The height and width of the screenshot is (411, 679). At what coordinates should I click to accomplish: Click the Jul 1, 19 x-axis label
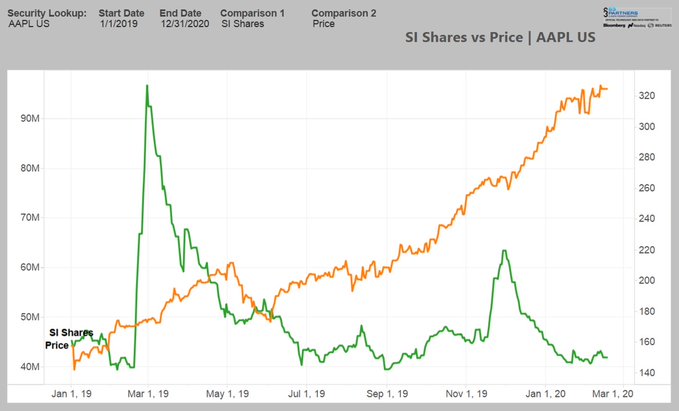click(x=305, y=394)
